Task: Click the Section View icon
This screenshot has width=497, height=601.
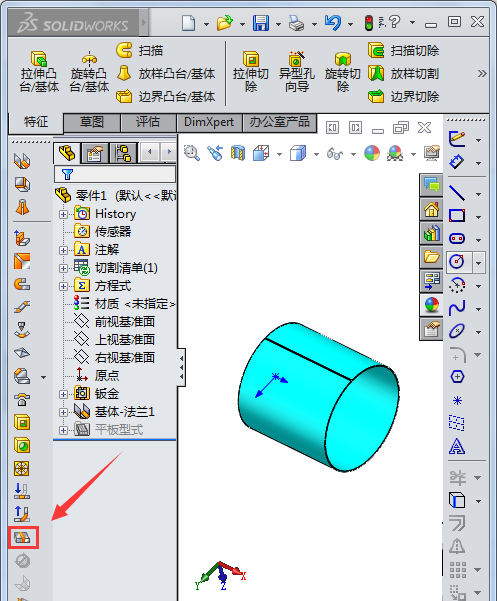Action: pyautogui.click(x=238, y=153)
